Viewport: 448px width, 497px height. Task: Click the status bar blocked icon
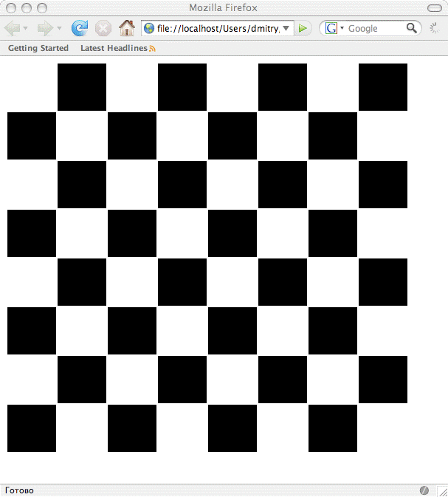[424, 490]
